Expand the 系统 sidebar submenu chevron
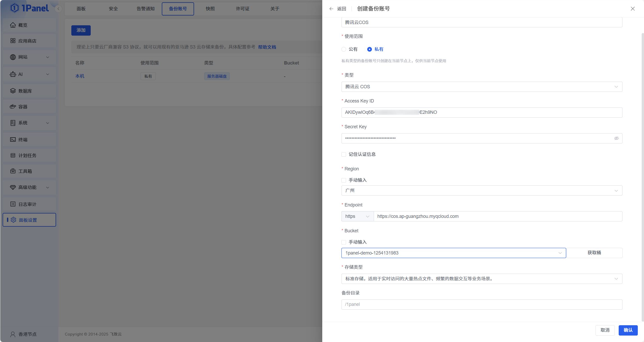644x342 pixels. tap(48, 123)
